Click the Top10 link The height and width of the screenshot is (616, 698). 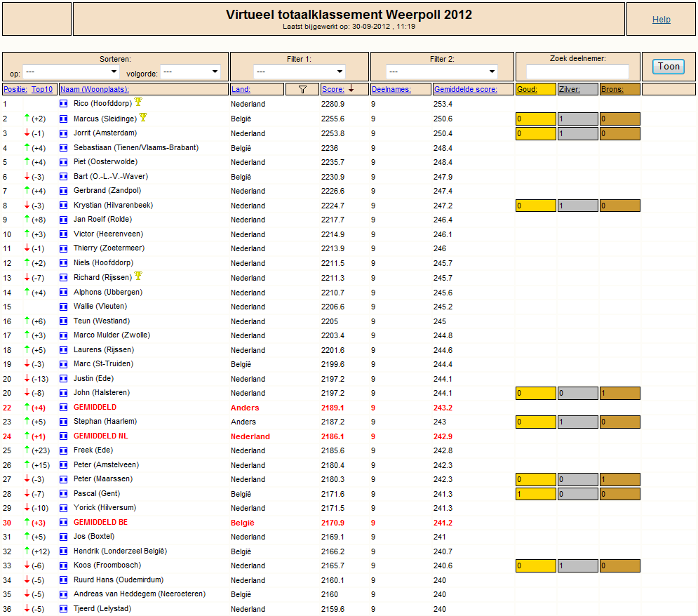coord(42,90)
